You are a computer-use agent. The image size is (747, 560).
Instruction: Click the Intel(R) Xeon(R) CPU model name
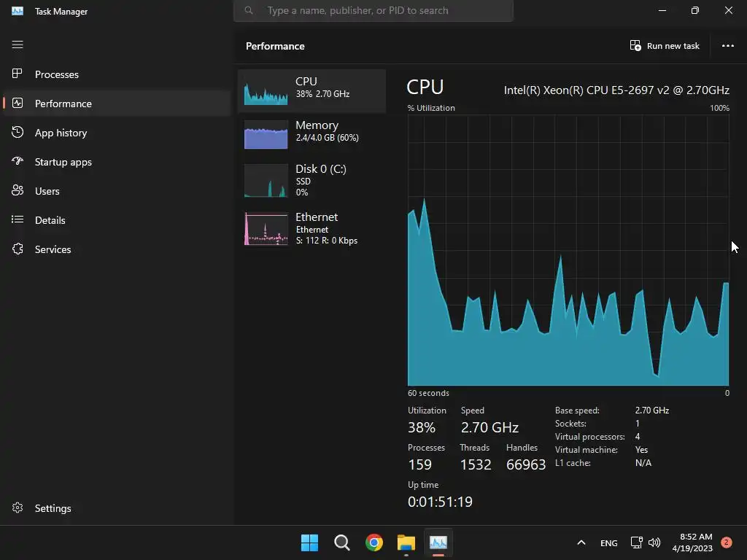coord(616,90)
